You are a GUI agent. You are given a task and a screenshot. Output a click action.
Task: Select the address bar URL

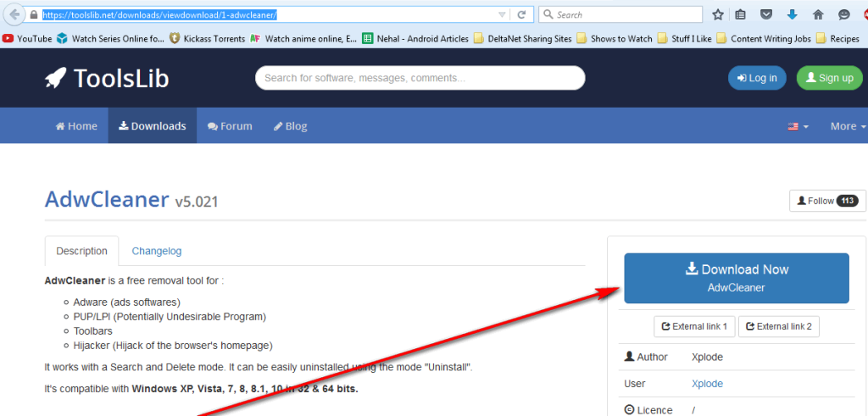(x=160, y=15)
